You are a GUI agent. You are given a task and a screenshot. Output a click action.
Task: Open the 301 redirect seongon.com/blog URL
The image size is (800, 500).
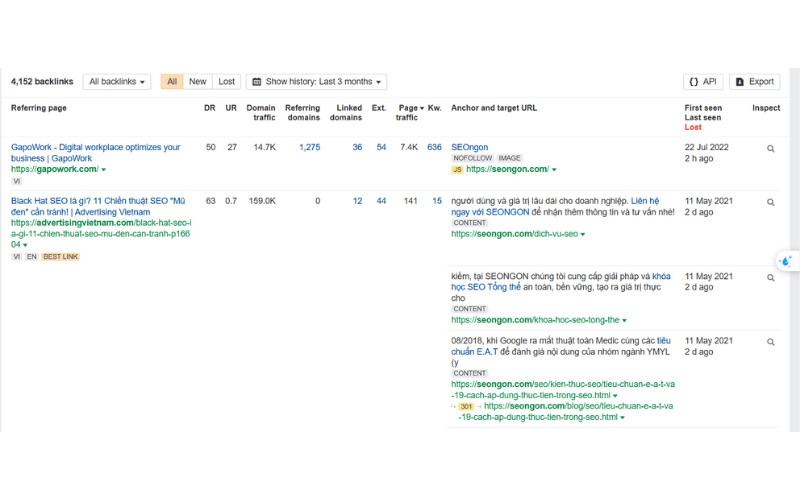(566, 412)
